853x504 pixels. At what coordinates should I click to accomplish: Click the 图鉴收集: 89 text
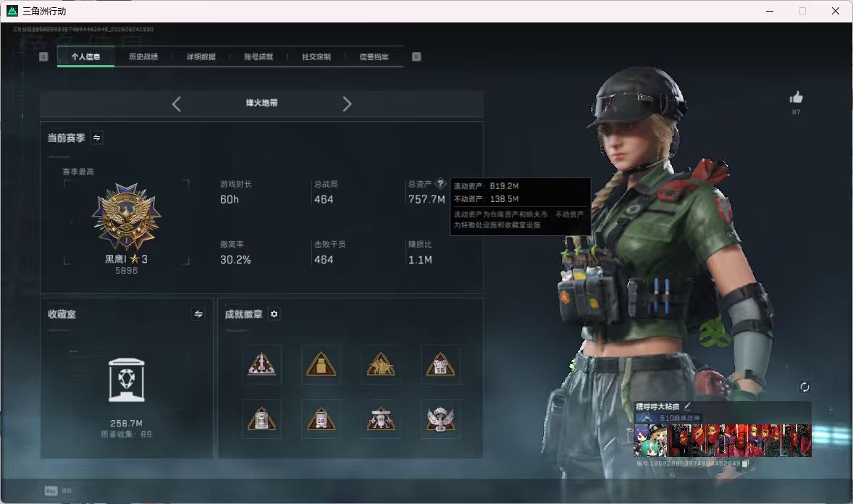point(126,434)
